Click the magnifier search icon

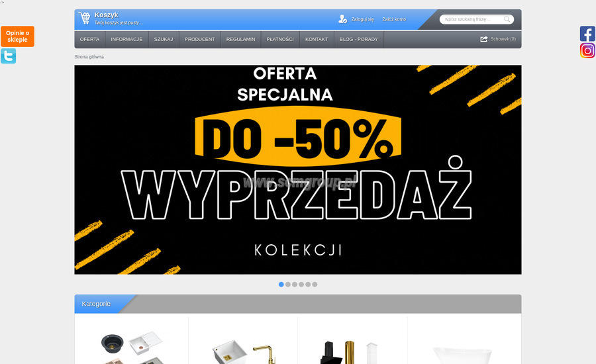[507, 19]
